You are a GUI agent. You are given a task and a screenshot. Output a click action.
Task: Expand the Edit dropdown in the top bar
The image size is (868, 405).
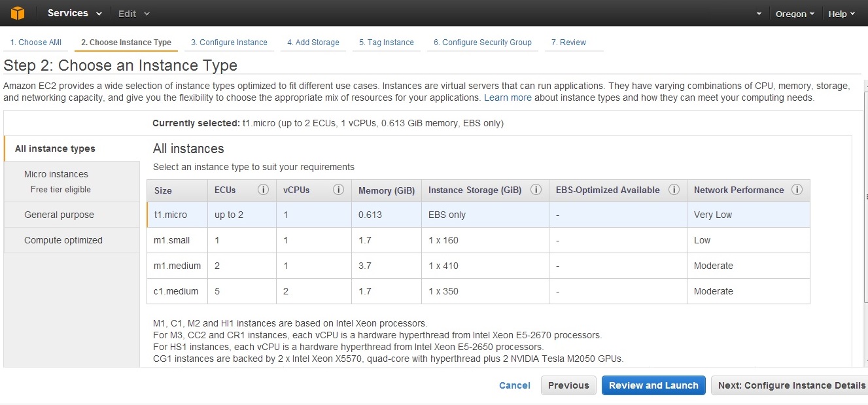134,14
